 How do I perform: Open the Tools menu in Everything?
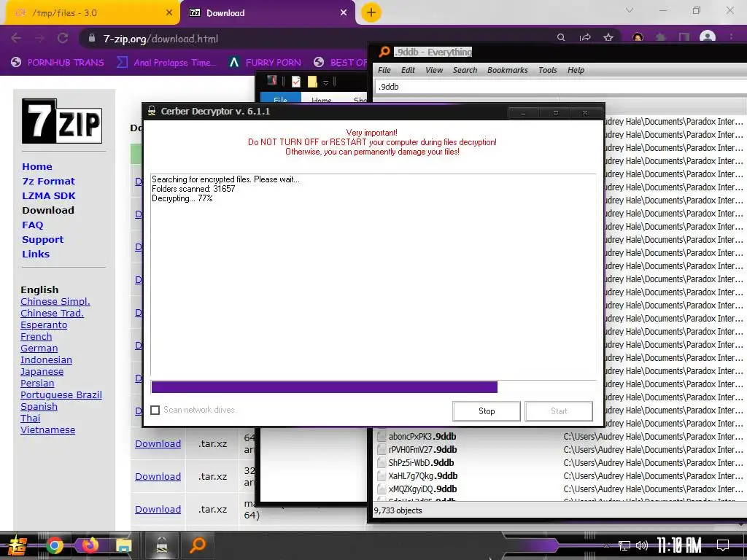coord(547,70)
